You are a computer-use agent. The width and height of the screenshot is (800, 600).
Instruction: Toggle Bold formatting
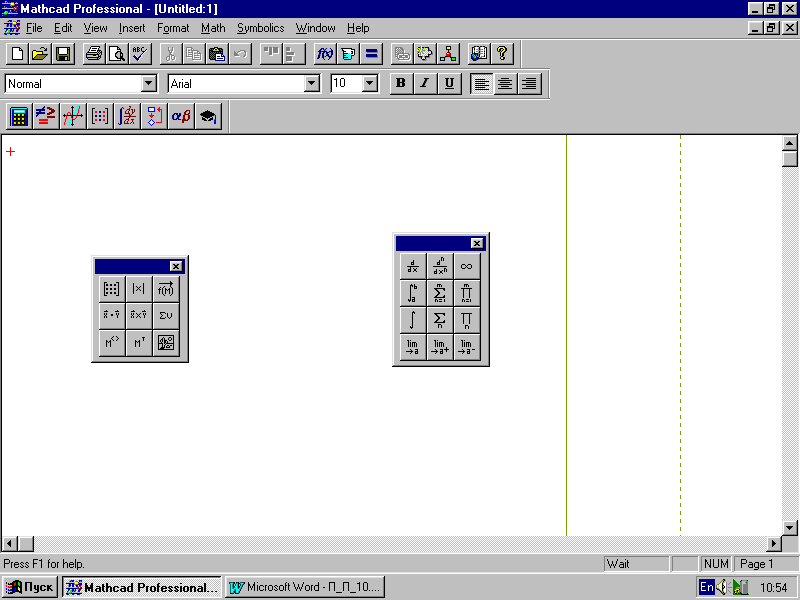[401, 84]
